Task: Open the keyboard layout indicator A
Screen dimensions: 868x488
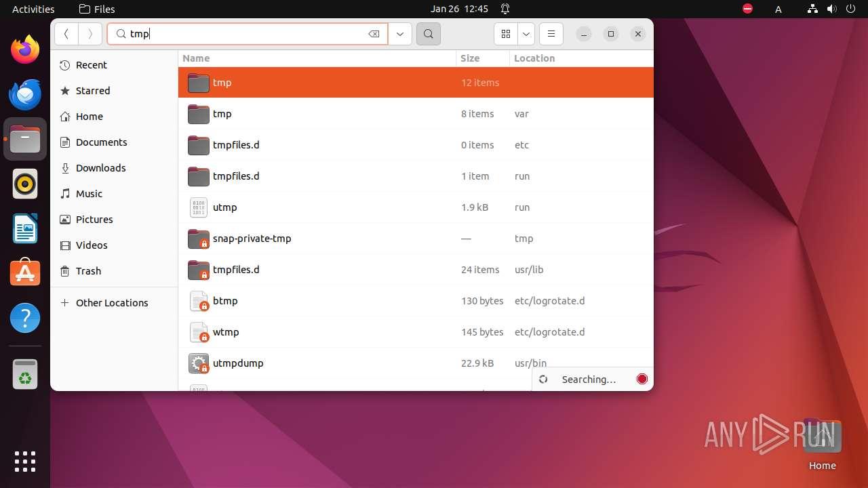Action: point(778,9)
